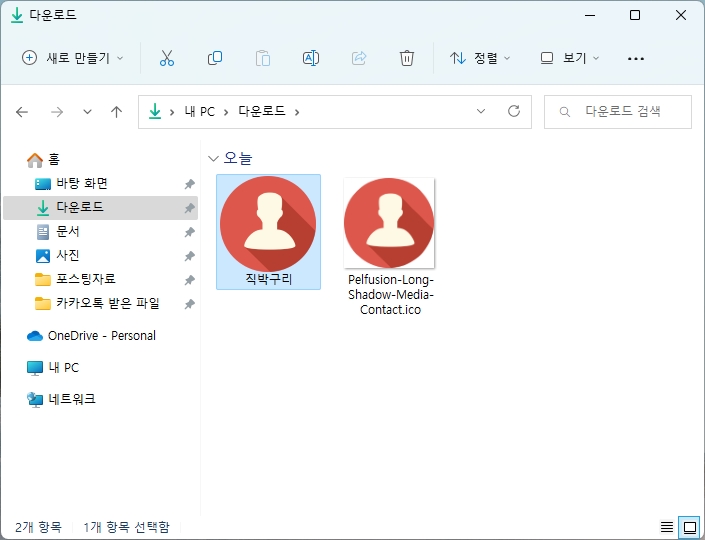This screenshot has width=705, height=540.
Task: Select OneDrive - Personal in sidebar
Action: tap(91, 336)
